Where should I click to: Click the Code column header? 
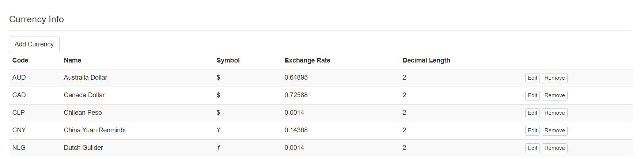pos(20,60)
